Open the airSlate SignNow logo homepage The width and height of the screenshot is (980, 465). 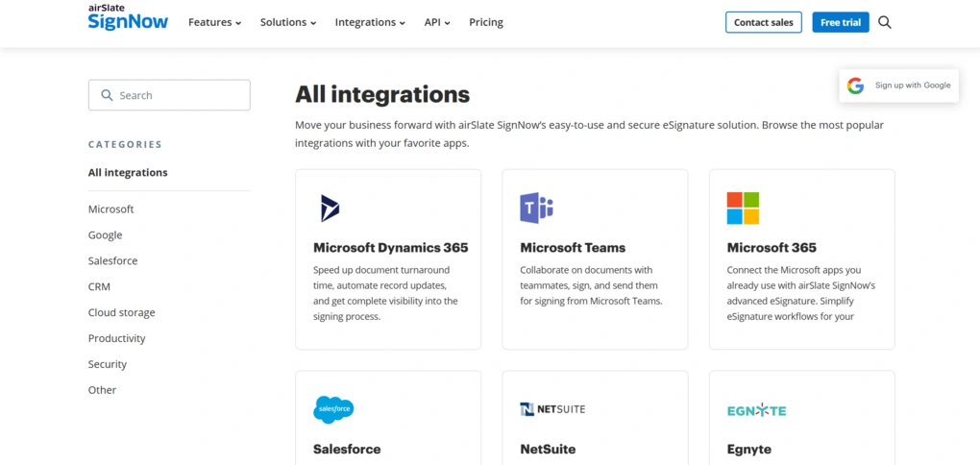point(128,17)
